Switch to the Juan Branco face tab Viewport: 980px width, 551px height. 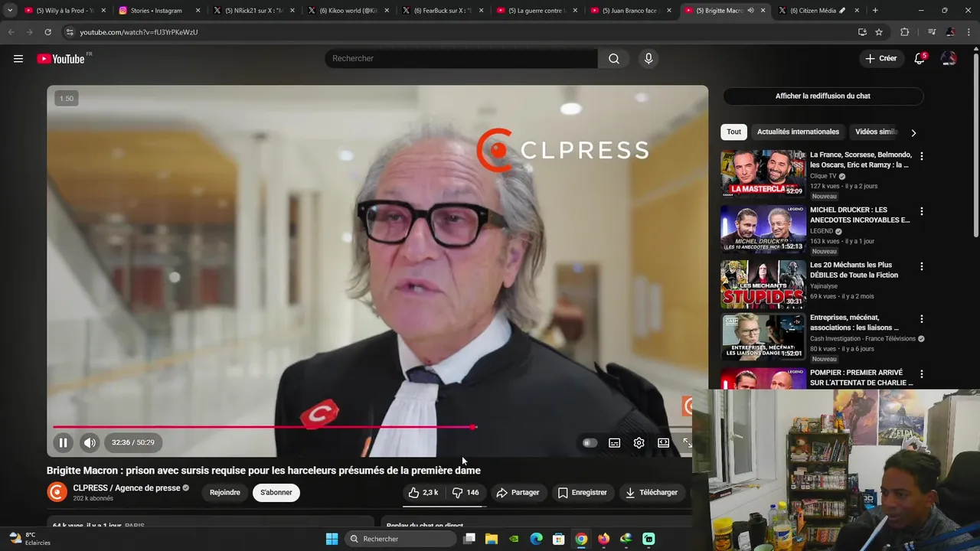[x=629, y=11]
